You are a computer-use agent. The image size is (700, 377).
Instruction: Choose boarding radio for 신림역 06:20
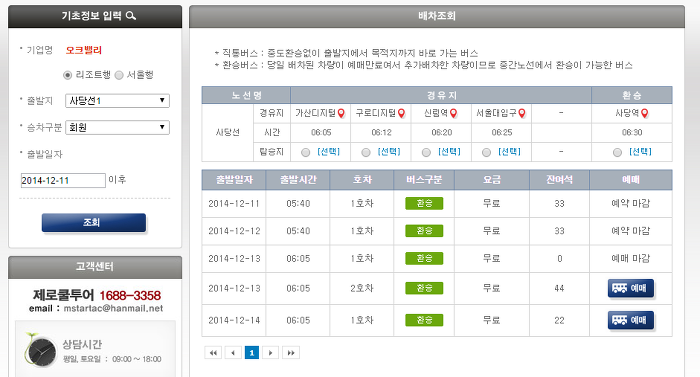click(426, 153)
